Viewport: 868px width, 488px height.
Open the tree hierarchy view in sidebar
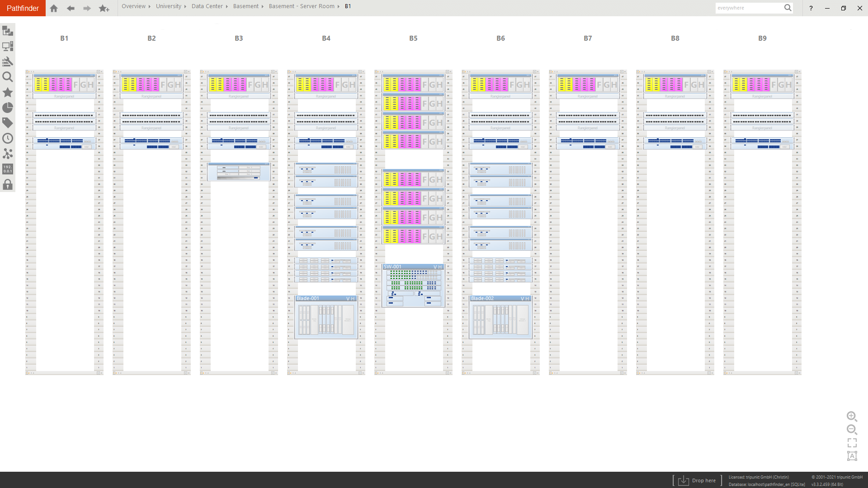pyautogui.click(x=7, y=31)
